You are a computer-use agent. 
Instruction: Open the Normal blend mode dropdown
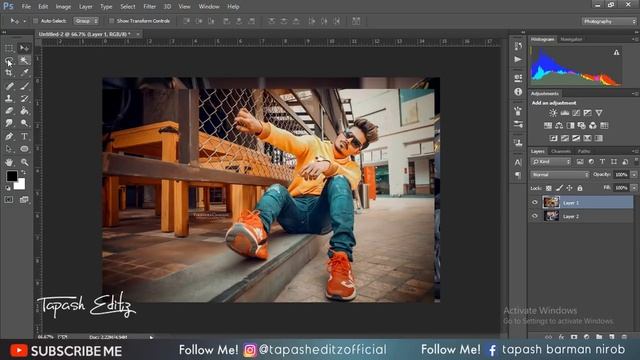click(x=560, y=175)
